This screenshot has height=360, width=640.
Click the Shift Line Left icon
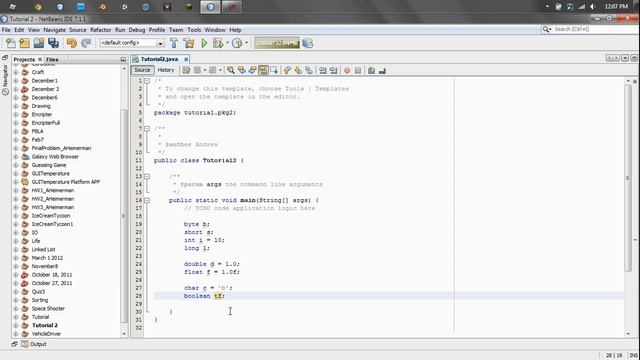[323, 70]
